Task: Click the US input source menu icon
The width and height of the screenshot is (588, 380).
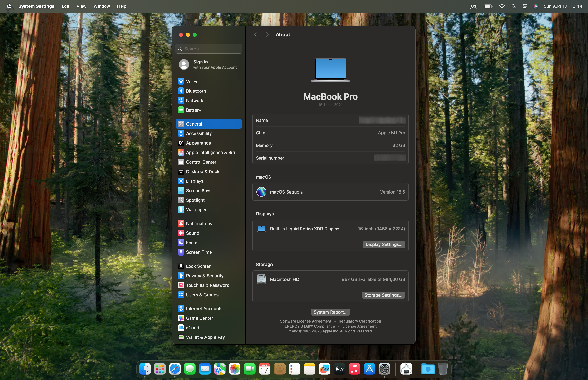Action: click(474, 6)
